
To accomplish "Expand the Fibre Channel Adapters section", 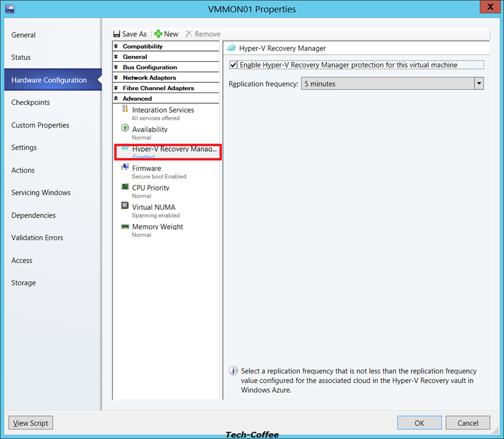I will [x=166, y=88].
